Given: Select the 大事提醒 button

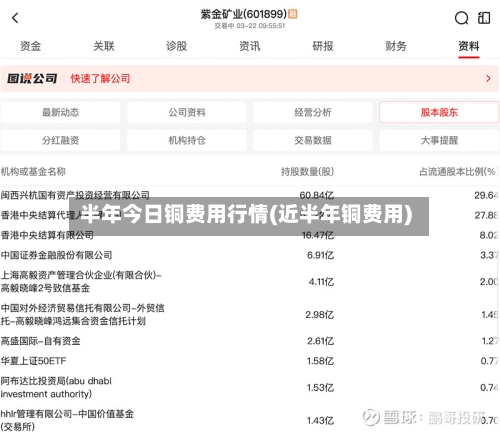Looking at the screenshot, I should click(x=439, y=140).
